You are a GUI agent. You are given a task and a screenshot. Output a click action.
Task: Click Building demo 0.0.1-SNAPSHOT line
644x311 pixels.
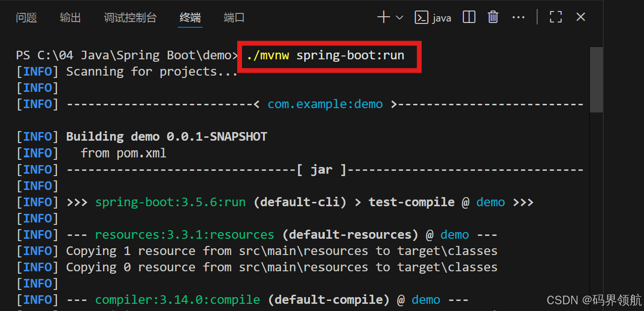click(x=166, y=136)
